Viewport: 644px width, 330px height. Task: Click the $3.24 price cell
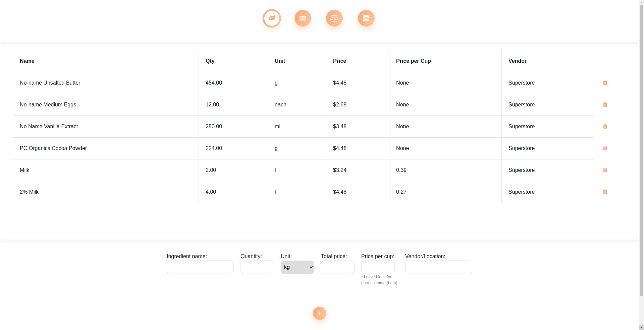pyautogui.click(x=358, y=170)
